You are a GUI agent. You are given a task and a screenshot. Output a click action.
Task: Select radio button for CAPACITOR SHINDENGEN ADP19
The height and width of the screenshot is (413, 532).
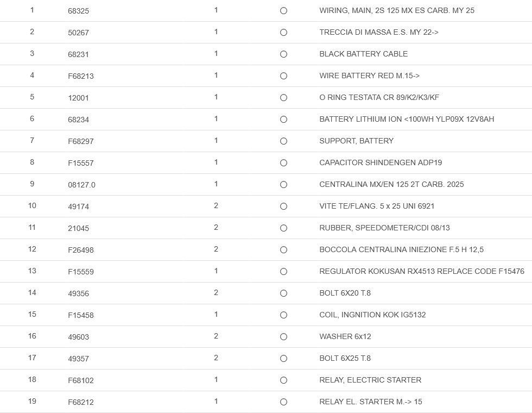pos(283,163)
